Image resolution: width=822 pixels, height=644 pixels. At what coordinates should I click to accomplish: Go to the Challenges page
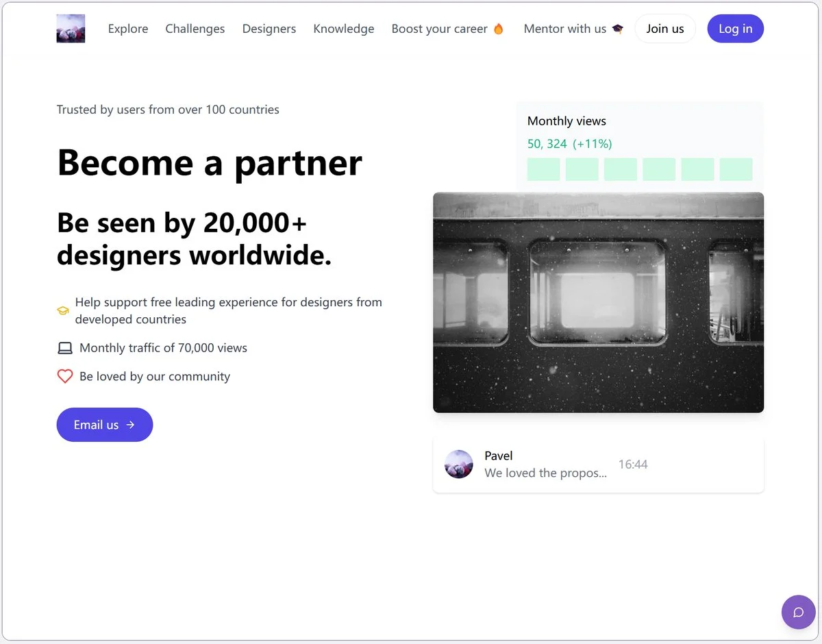click(195, 29)
